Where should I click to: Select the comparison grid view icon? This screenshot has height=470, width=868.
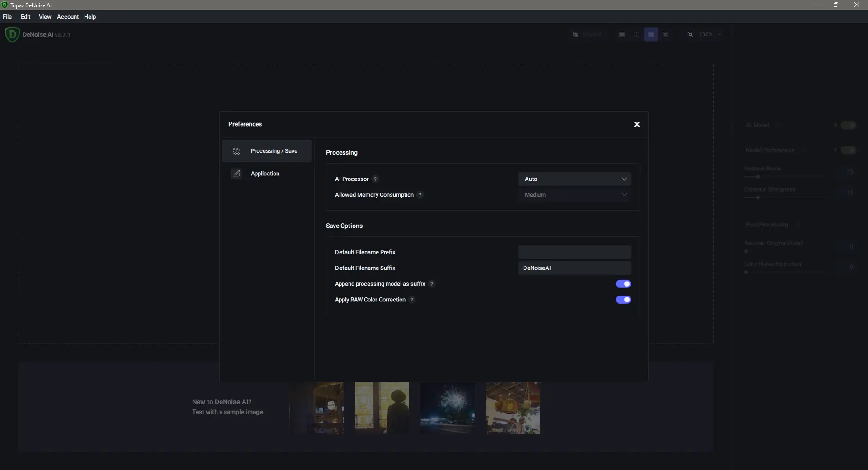click(x=665, y=34)
